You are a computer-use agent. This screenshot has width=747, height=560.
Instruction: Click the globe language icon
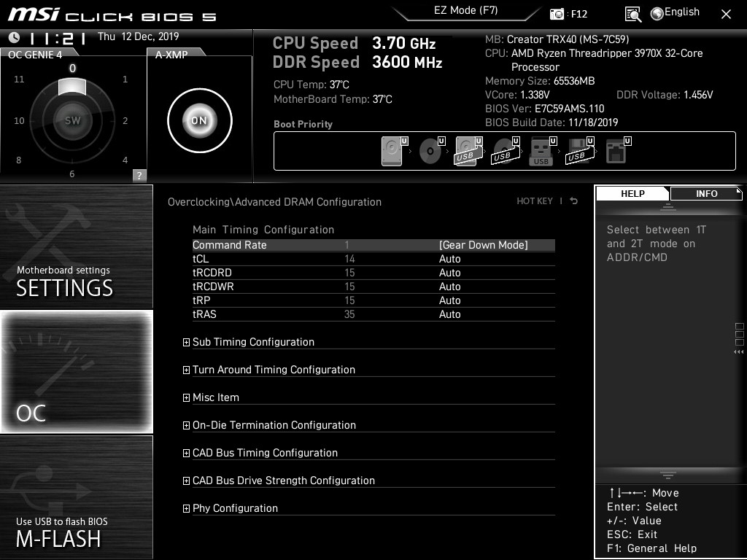click(657, 14)
